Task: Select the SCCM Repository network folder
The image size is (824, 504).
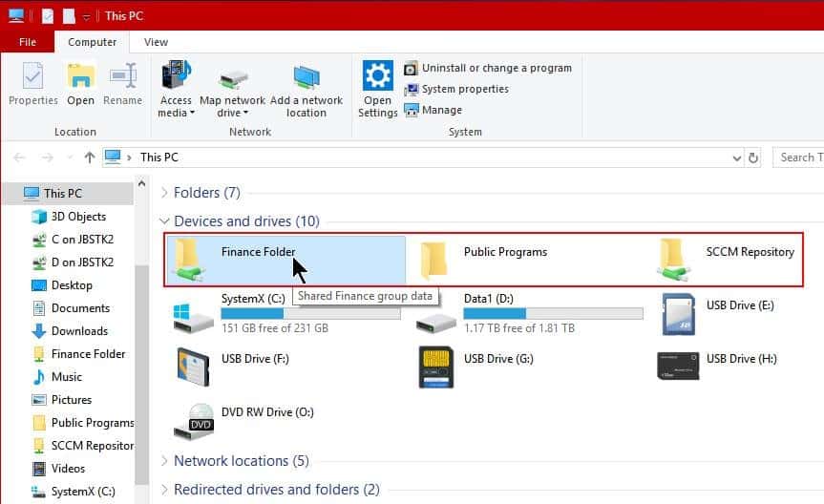Action: 729,260
